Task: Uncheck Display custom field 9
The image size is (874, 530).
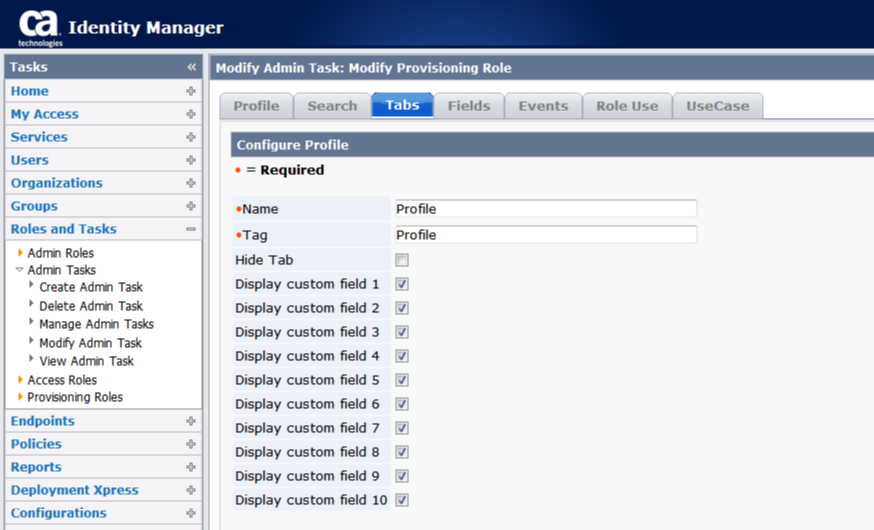Action: click(402, 475)
